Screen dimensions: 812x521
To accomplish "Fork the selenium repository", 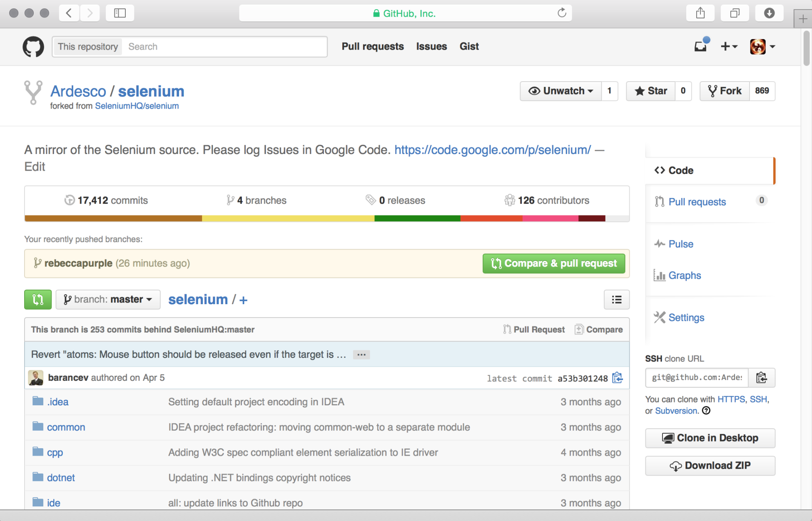I will tap(725, 91).
